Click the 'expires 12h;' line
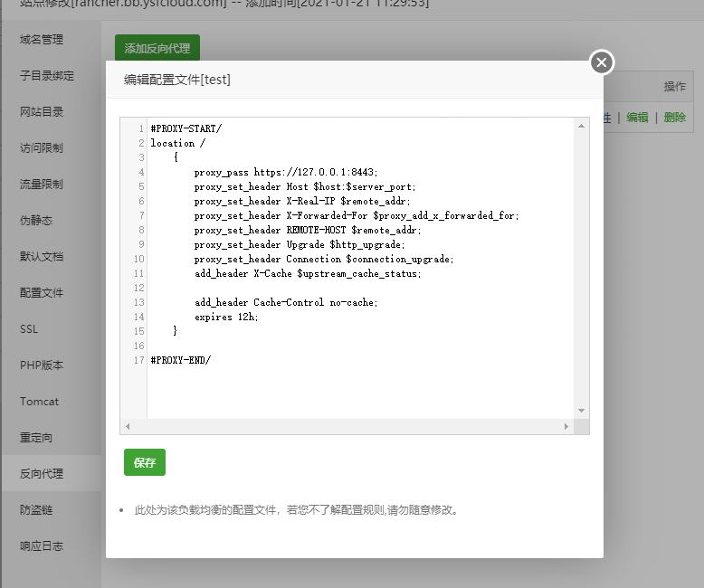The width and height of the screenshot is (704, 588). pos(226,317)
